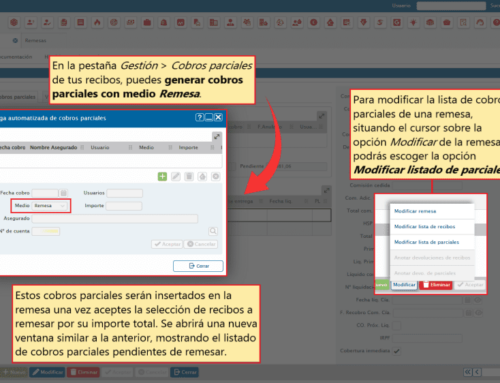The image size is (500, 383).
Task: Open calendar for Fecha liq. Cía. field
Action: [468, 300]
